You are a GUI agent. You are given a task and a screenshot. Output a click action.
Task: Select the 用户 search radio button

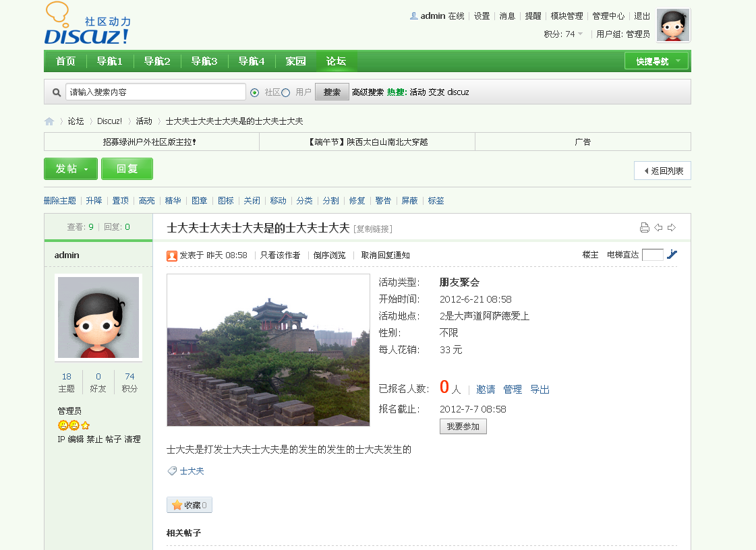pos(285,92)
